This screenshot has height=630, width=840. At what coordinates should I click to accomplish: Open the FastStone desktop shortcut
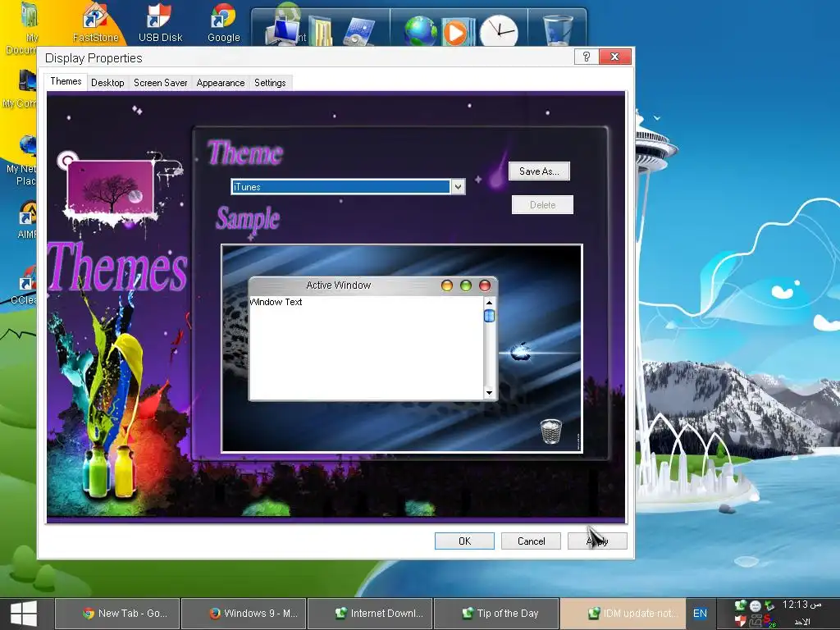tap(95, 22)
